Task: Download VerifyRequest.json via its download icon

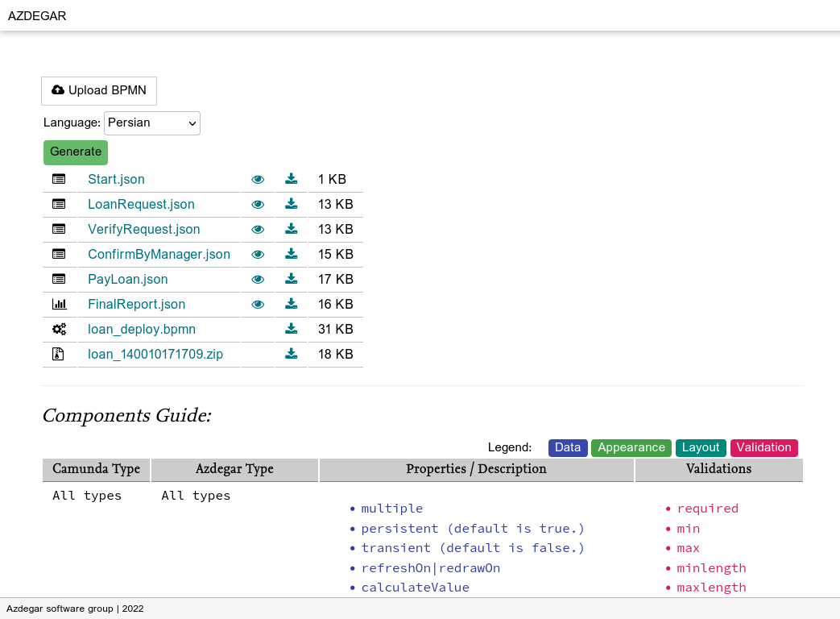Action: coord(291,229)
